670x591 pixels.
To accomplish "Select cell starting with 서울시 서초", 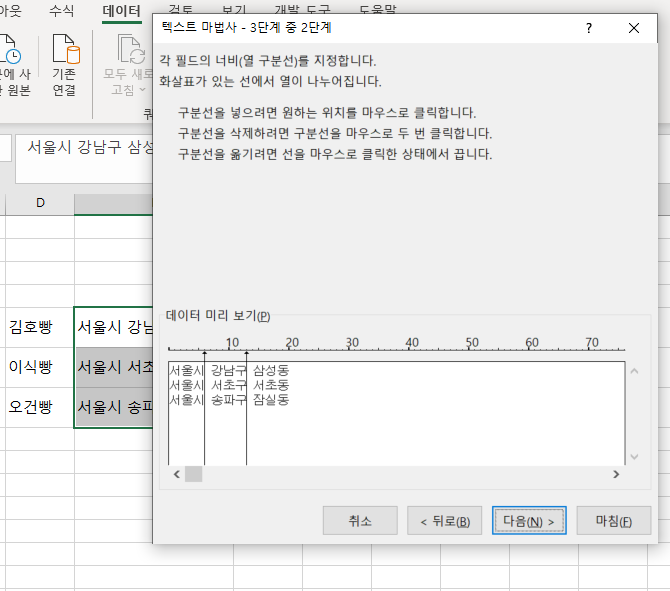I will point(114,367).
